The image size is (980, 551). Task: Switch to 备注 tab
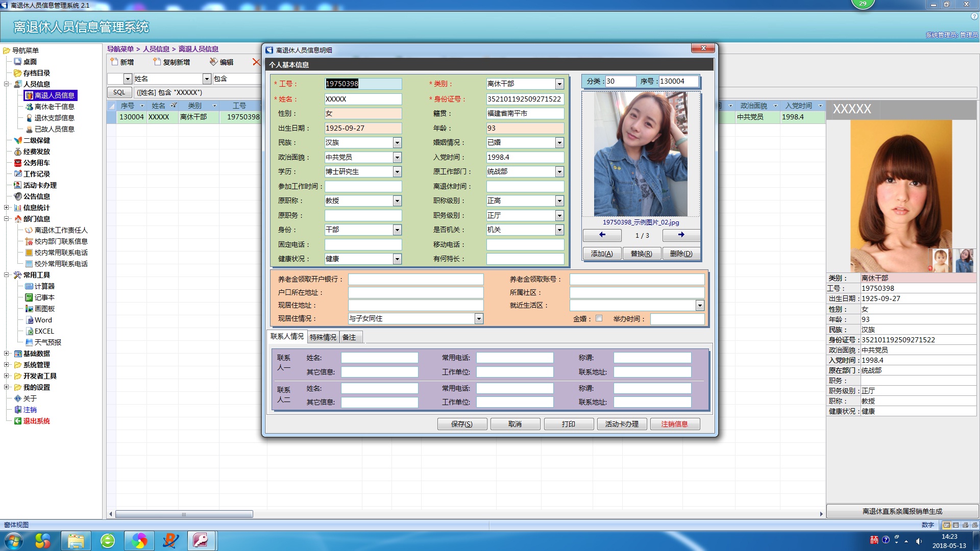350,337
